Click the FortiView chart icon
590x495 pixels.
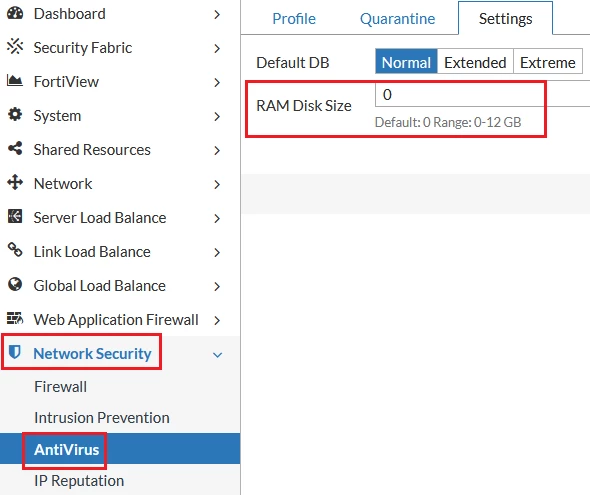(15, 80)
